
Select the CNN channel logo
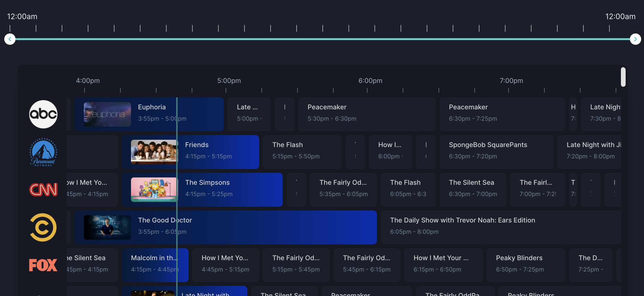43,190
